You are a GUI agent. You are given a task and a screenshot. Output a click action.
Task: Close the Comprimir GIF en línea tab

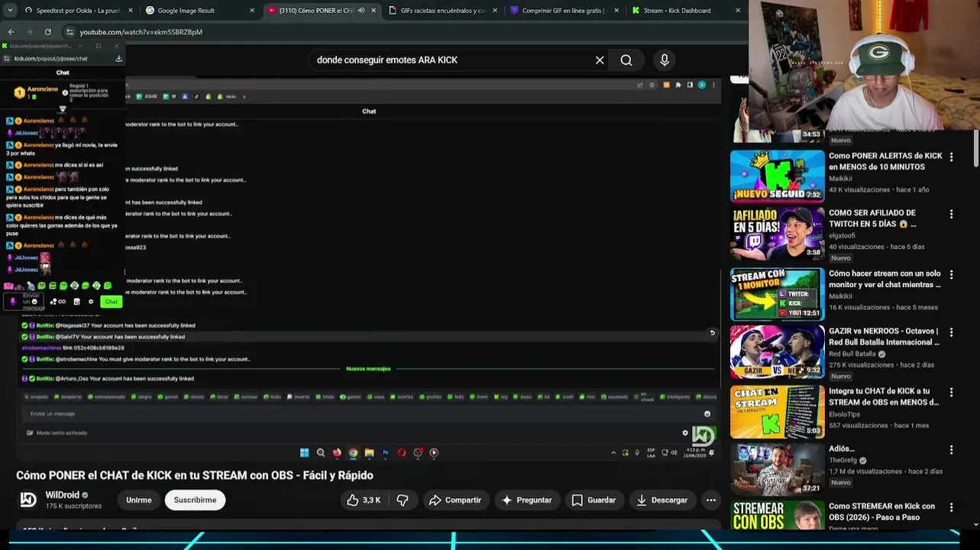616,11
